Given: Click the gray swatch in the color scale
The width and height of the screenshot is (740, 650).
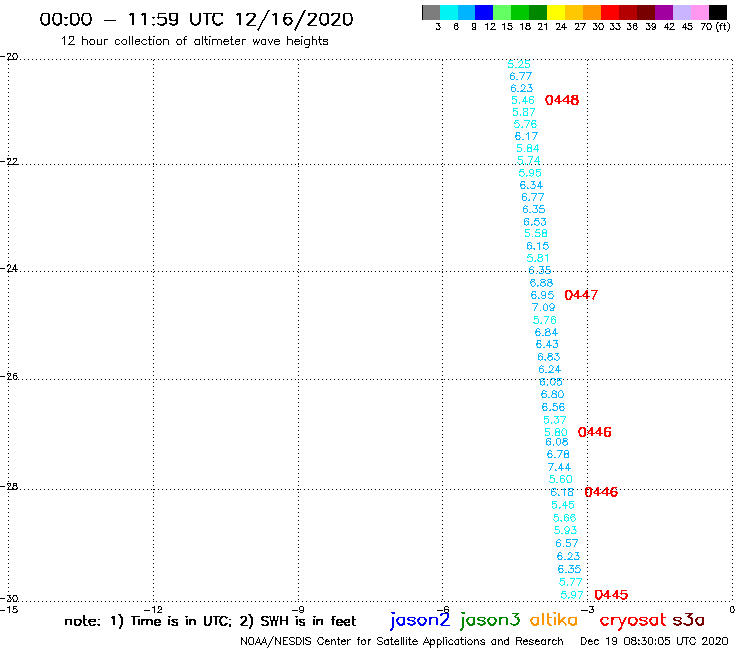Looking at the screenshot, I should (431, 12).
